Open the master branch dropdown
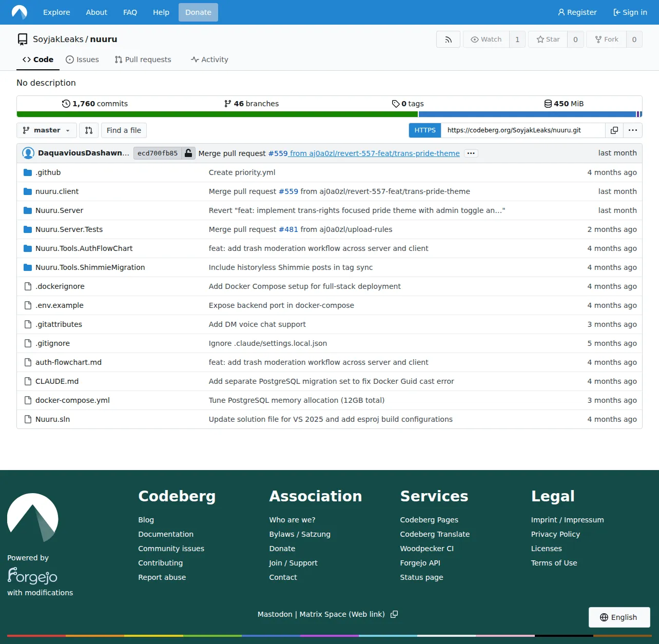This screenshot has height=644, width=659. [47, 130]
